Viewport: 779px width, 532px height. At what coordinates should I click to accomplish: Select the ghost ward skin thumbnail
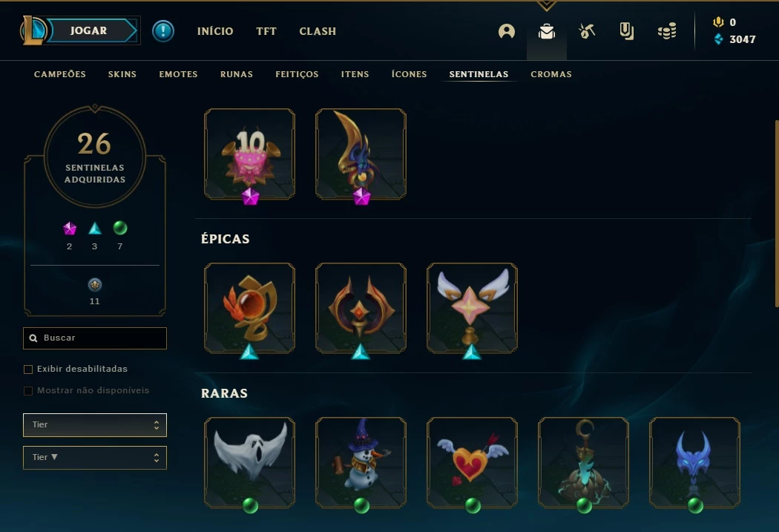(249, 462)
